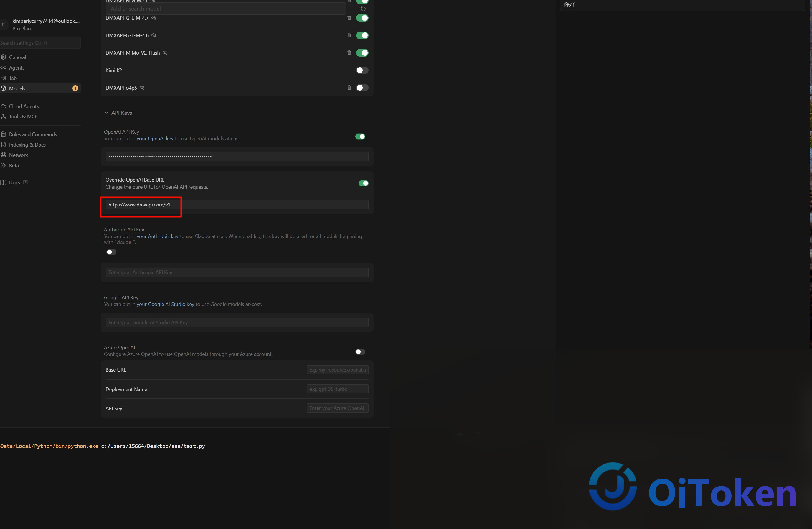The width and height of the screenshot is (812, 529).
Task: Disable the DMXAPI-G-L-M-4.6 model toggle
Action: tap(362, 35)
